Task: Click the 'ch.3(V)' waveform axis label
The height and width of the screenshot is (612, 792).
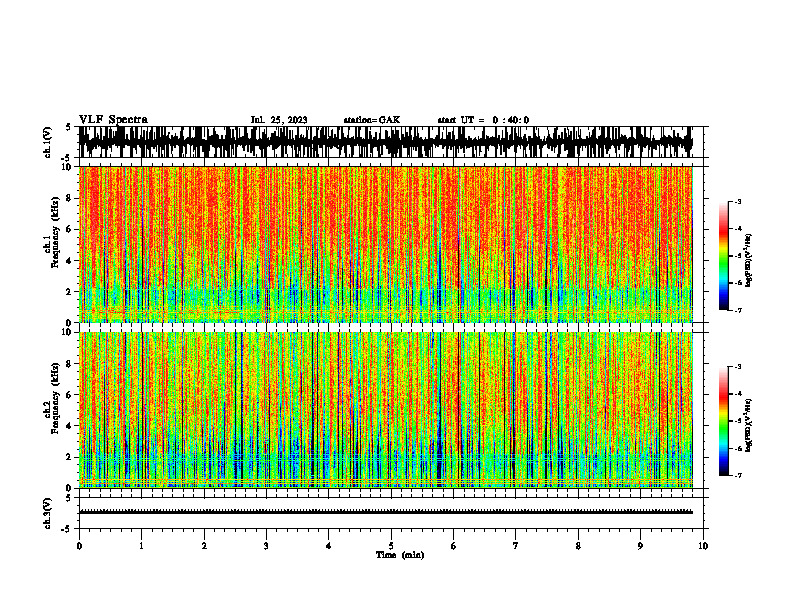Action: [x=48, y=514]
